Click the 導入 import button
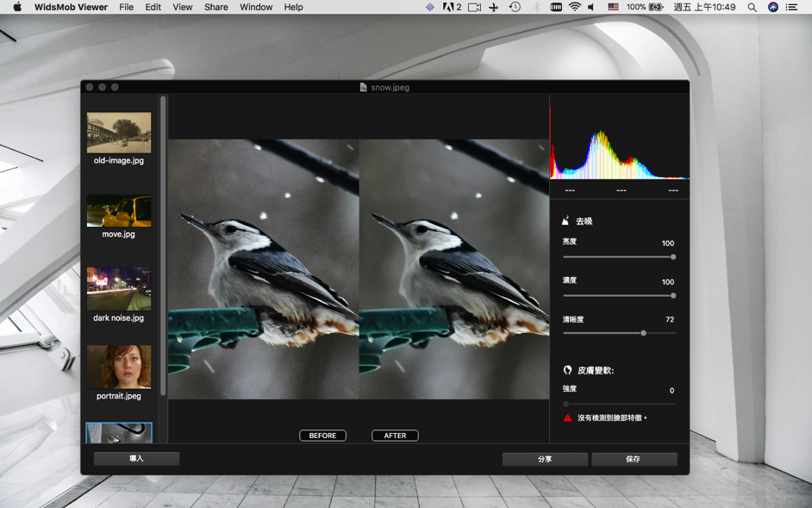 (x=137, y=459)
